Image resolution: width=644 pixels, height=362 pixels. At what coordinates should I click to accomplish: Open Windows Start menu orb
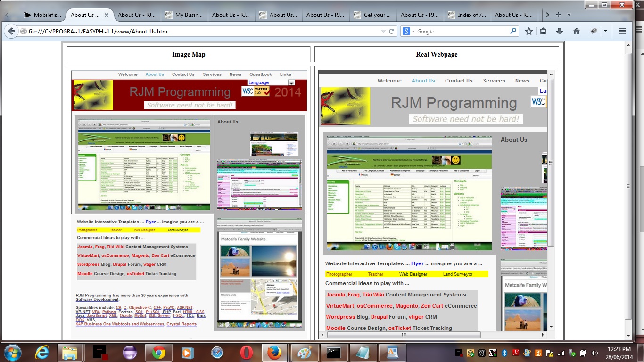[12, 352]
